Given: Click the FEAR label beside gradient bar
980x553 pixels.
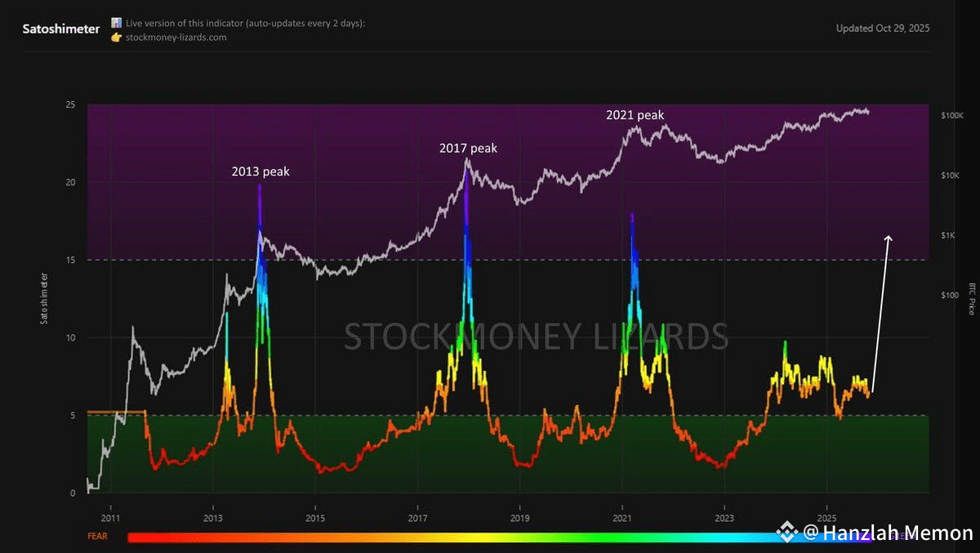Looking at the screenshot, I should coord(96,537).
